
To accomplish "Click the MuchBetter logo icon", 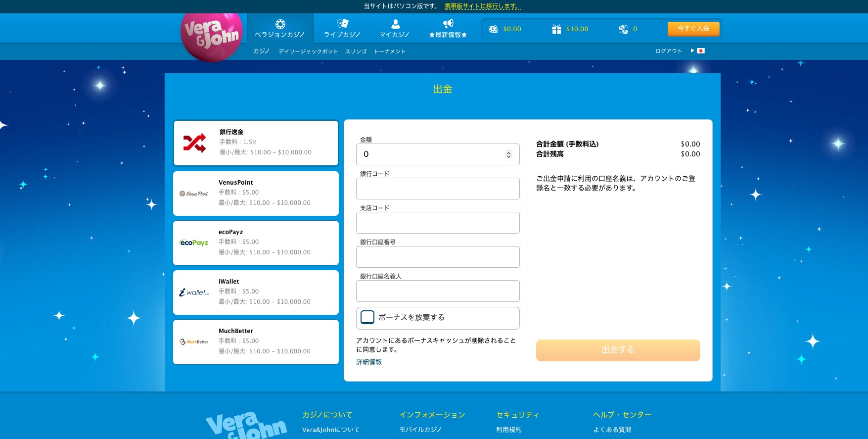I will 194,341.
